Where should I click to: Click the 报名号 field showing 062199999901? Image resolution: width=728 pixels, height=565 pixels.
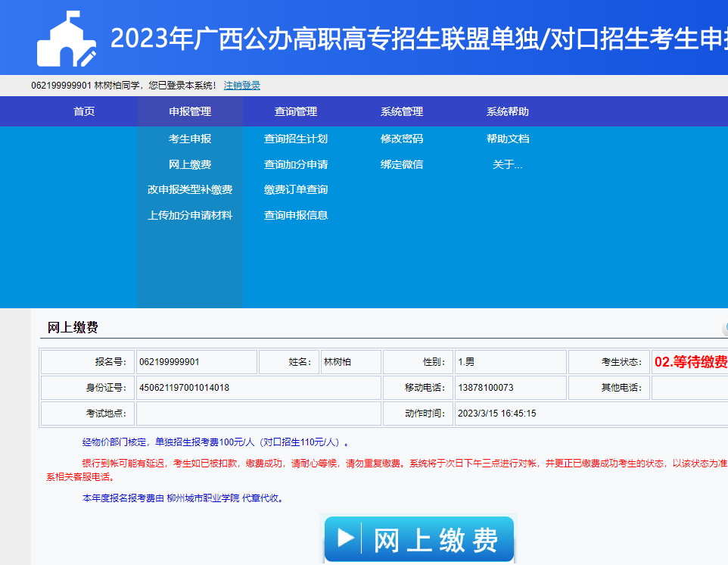pos(195,362)
